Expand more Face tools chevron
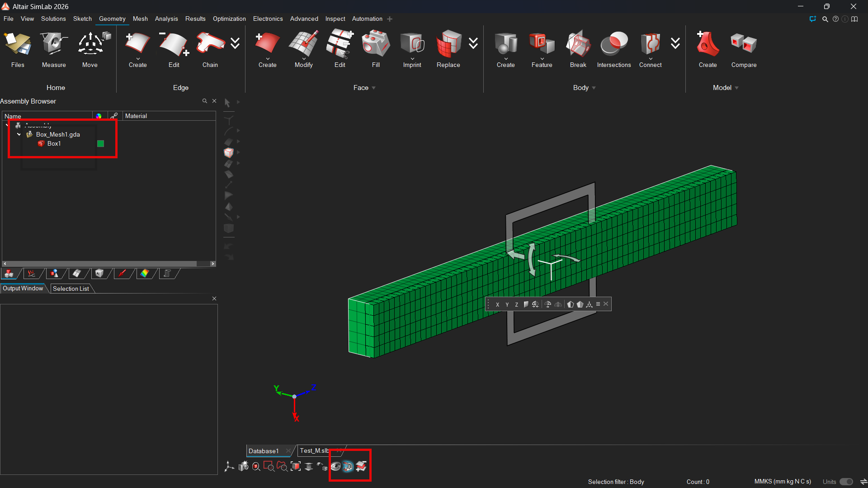Viewport: 868px width, 488px height. pyautogui.click(x=473, y=43)
